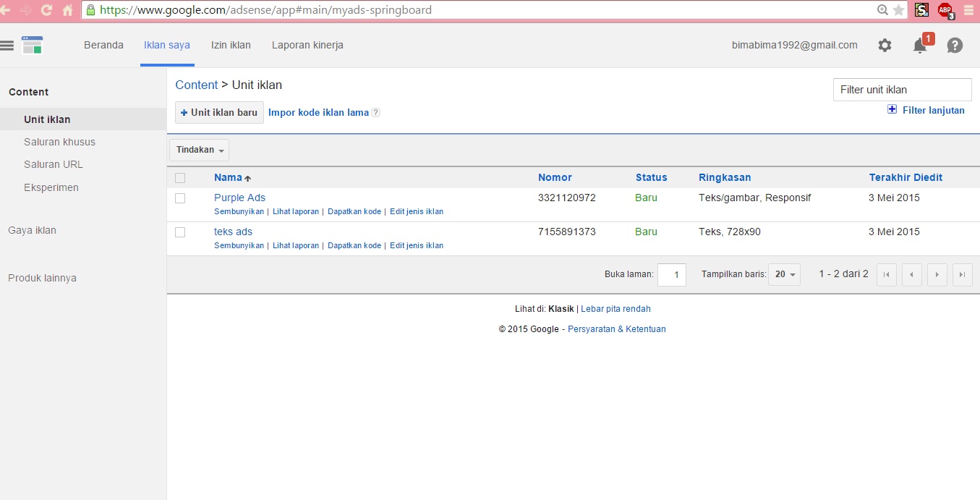Viewport: 980px width, 500px height.
Task: Follow the Content breadcrumb link
Action: (196, 85)
